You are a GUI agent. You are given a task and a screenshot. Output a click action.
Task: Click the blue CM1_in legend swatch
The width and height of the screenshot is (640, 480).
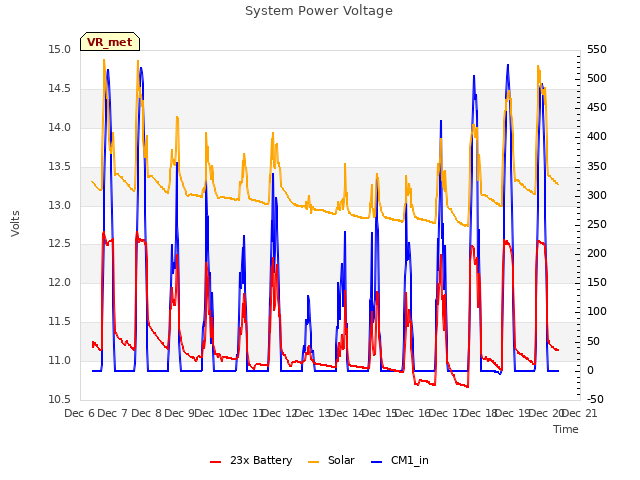(x=376, y=462)
